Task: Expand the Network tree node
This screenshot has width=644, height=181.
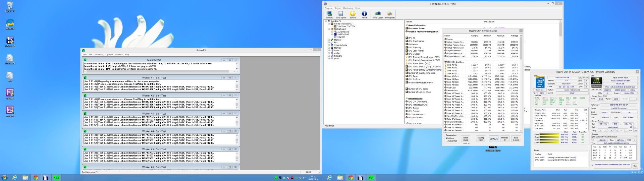Action: coord(329,56)
